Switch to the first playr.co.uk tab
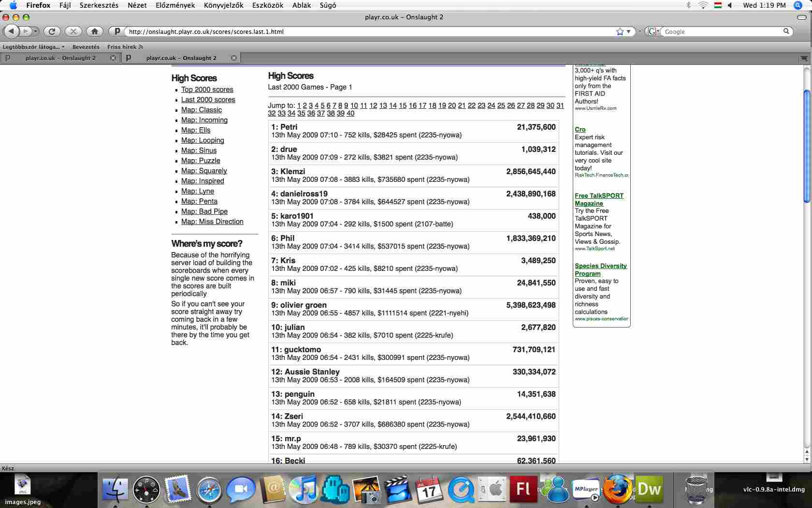812x508 pixels. tap(60, 58)
